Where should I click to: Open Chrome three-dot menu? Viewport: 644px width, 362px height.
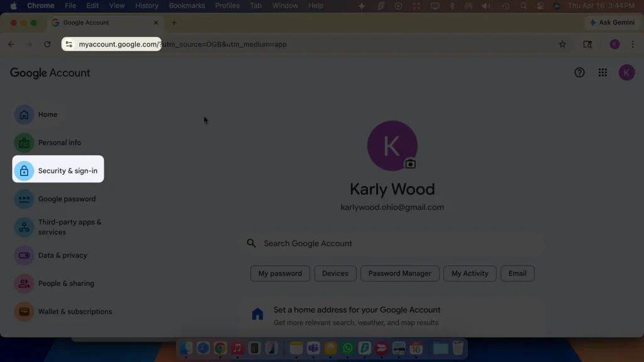tap(633, 45)
